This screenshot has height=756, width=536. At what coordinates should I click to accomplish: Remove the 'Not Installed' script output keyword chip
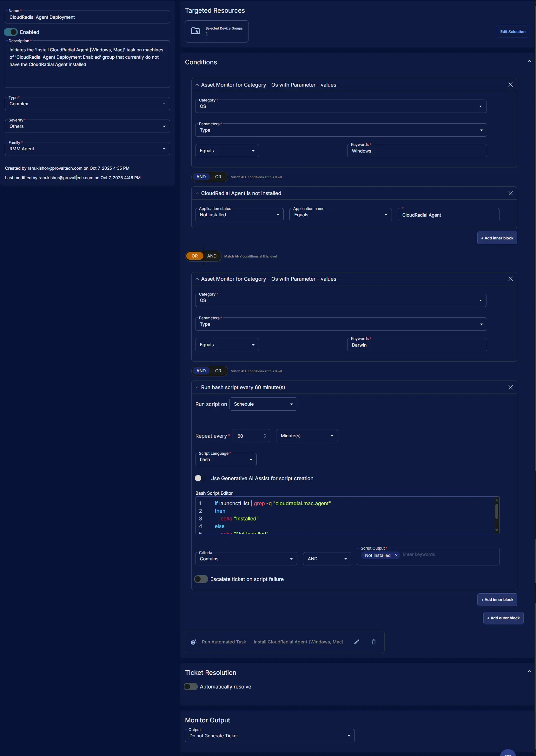[x=396, y=556]
